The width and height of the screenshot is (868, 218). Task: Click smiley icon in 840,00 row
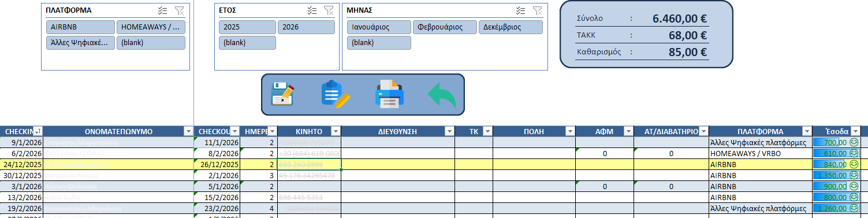pos(854,164)
